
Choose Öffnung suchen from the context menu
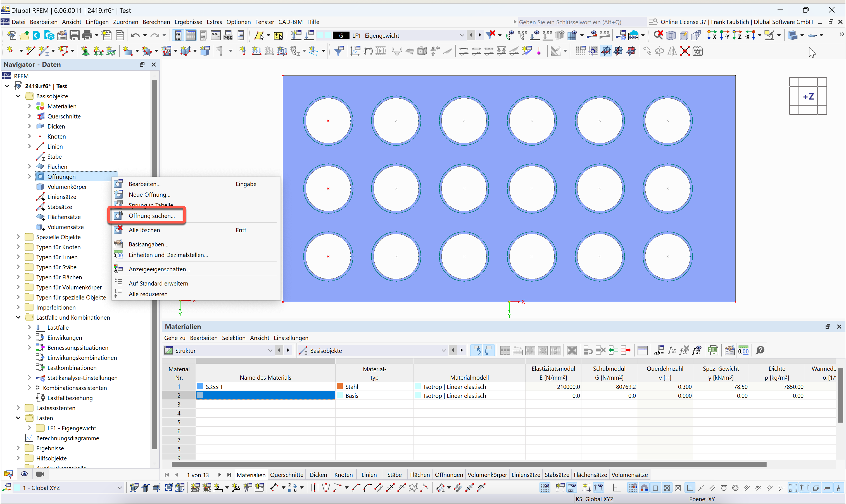point(151,216)
